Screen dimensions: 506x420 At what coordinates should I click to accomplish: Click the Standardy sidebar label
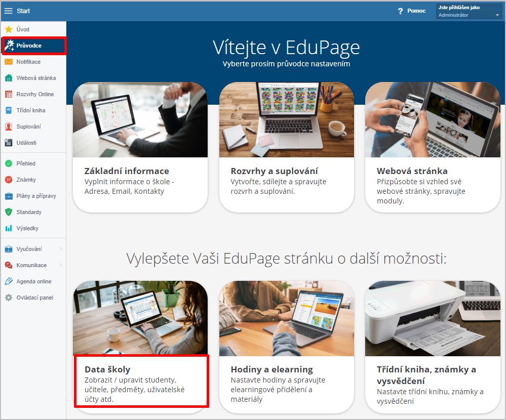point(29,212)
